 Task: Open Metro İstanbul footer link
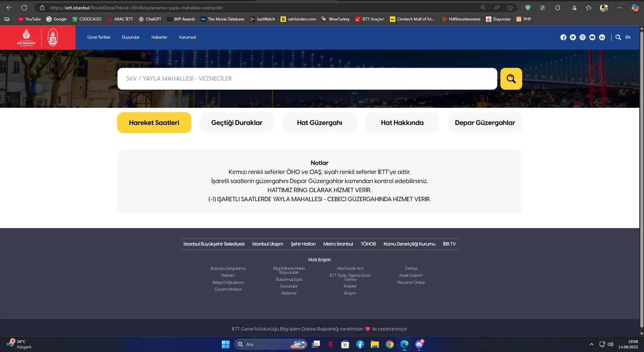pos(338,244)
